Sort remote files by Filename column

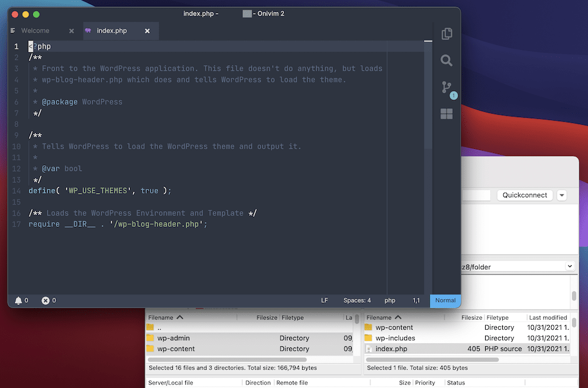[405, 317]
